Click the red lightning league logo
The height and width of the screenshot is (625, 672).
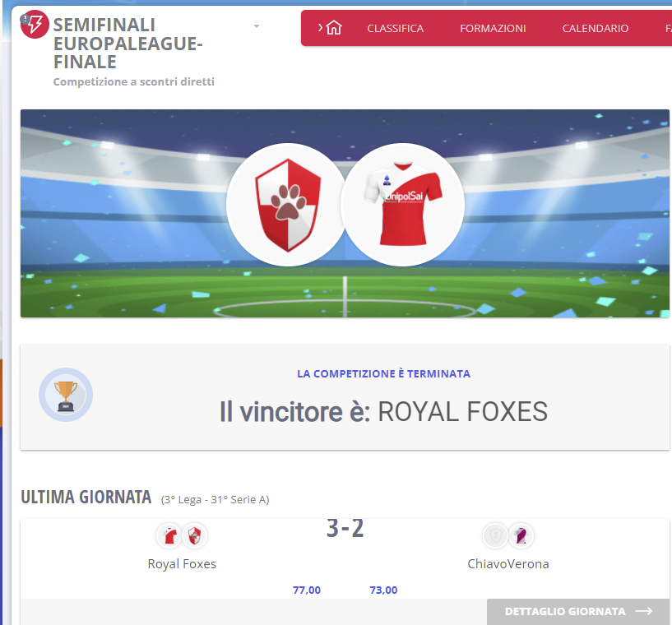point(35,24)
